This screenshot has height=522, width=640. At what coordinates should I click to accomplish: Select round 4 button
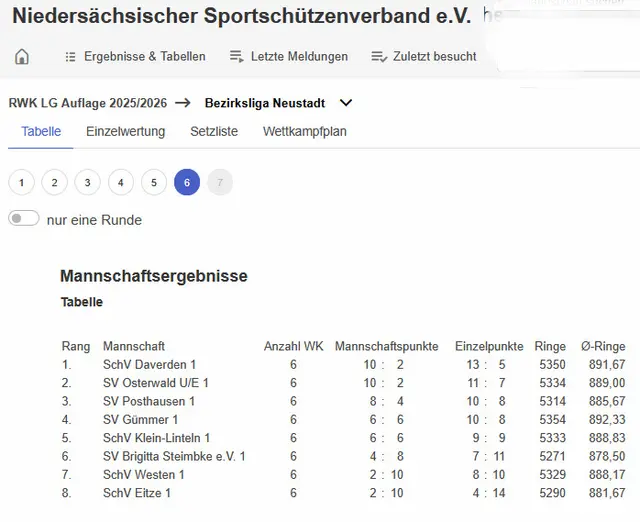pyautogui.click(x=121, y=183)
